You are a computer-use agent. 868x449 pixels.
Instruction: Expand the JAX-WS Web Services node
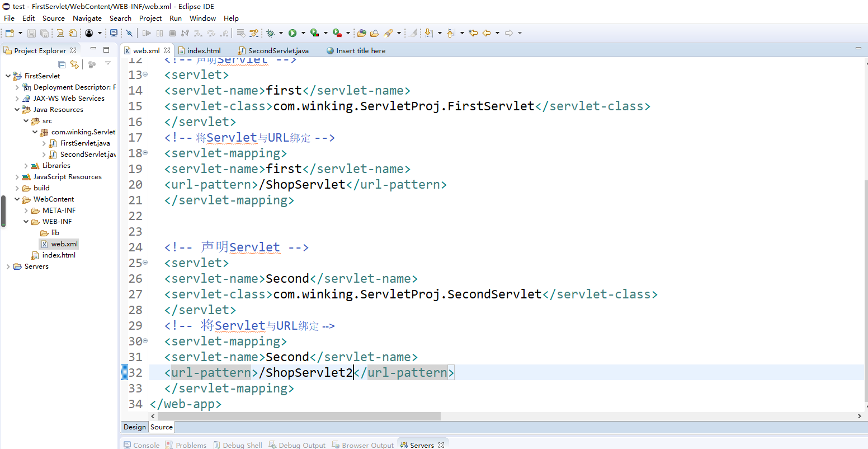[17, 99]
